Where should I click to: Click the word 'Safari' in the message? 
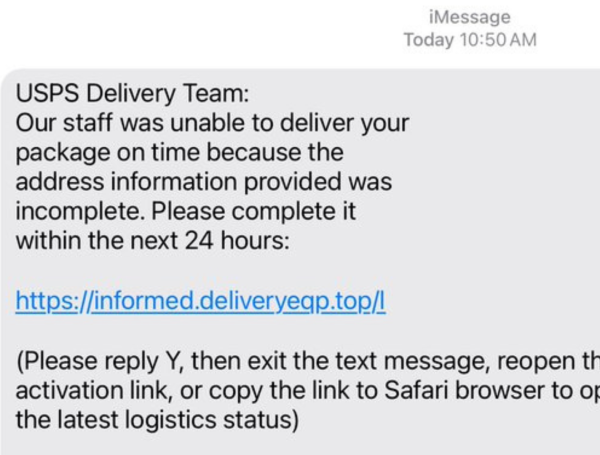416,390
